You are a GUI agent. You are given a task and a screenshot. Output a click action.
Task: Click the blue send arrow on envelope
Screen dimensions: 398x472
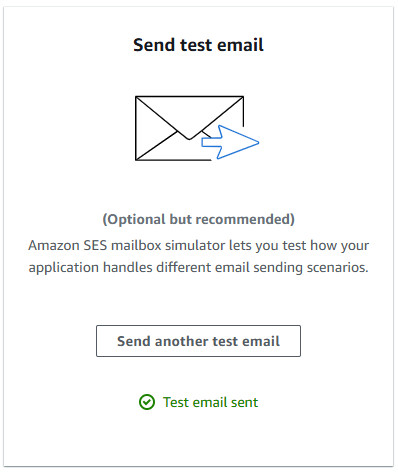(230, 142)
